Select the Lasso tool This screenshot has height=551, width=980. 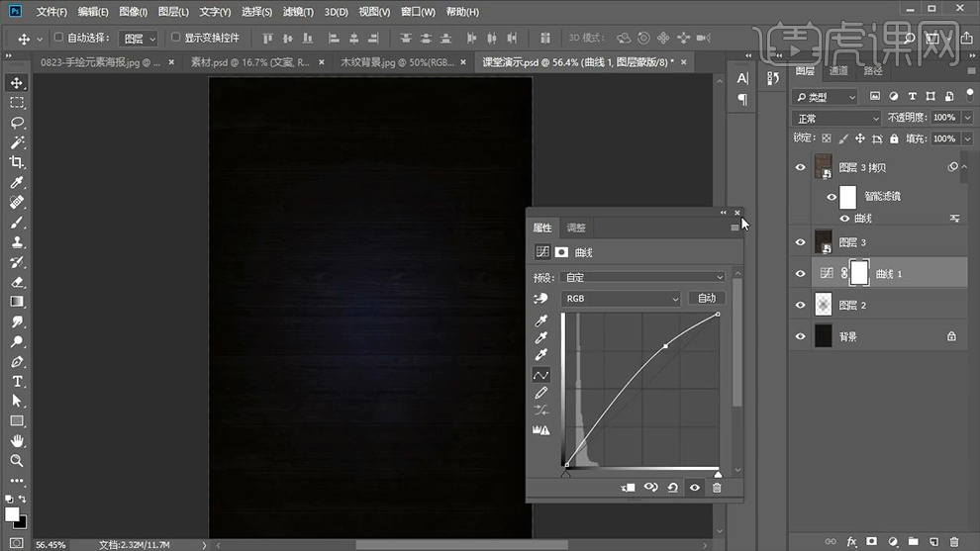tap(17, 123)
